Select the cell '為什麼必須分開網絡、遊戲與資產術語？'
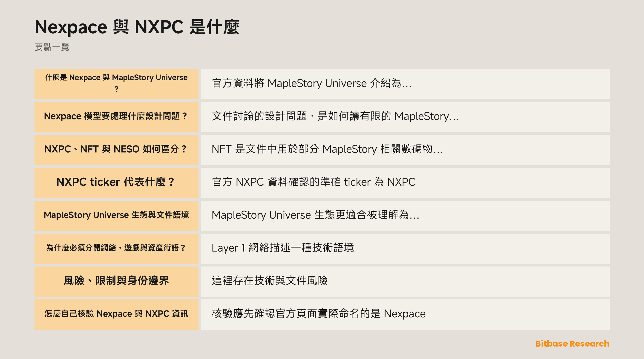Viewport: 644px width, 359px height. [x=116, y=249]
